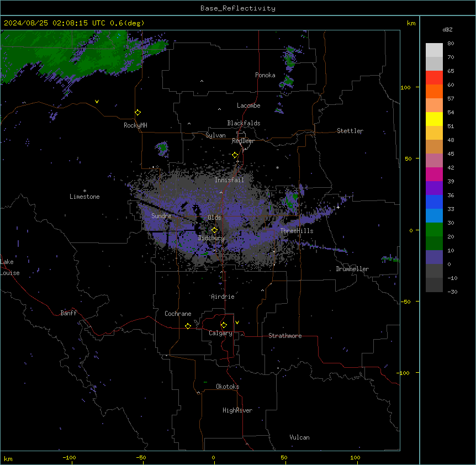Select the Banff label
The height and width of the screenshot is (465, 476).
pyautogui.click(x=68, y=313)
